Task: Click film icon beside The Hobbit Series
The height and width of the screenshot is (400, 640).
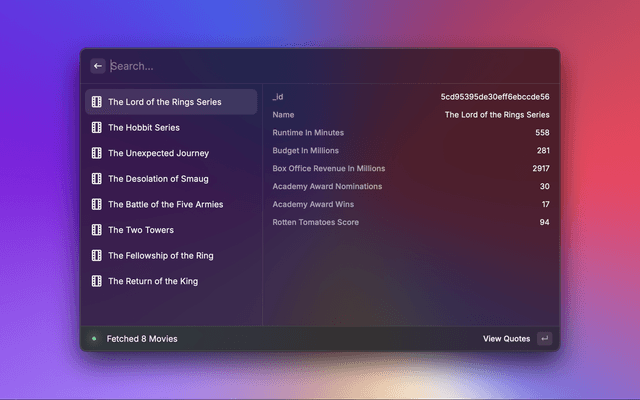Action: pos(97,128)
